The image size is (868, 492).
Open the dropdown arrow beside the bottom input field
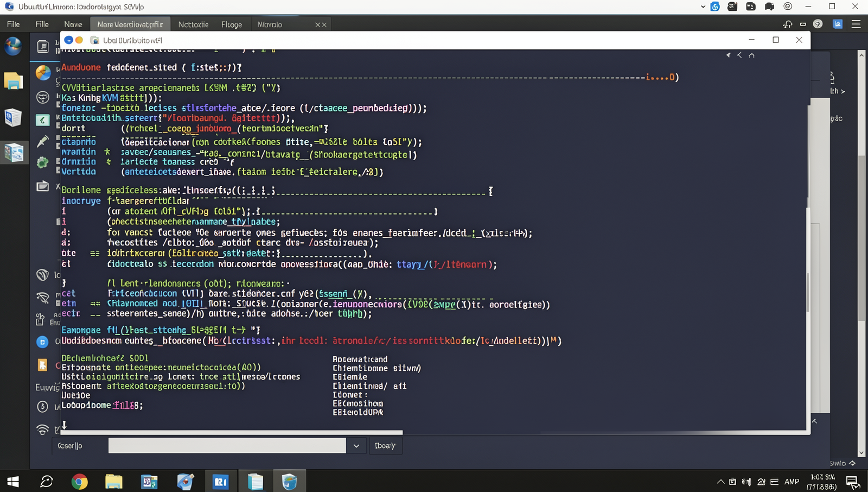tap(356, 446)
